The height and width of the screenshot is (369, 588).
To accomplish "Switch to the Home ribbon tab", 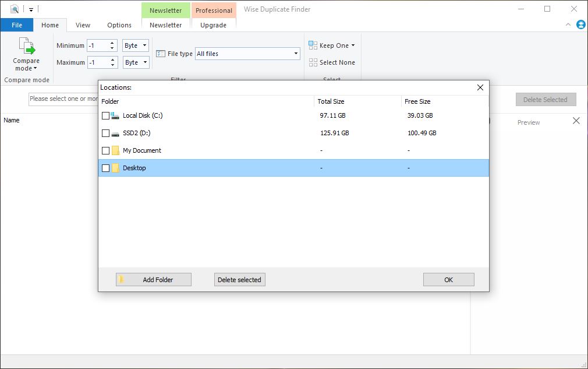I will click(x=50, y=25).
